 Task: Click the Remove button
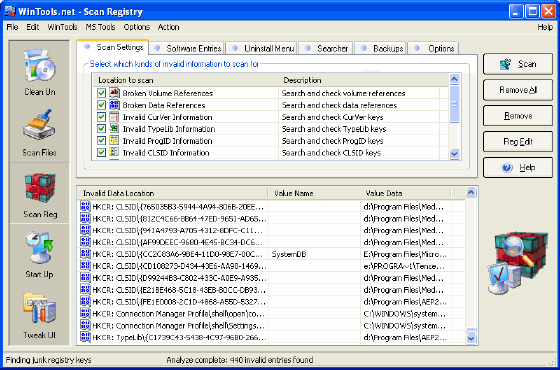[x=518, y=116]
